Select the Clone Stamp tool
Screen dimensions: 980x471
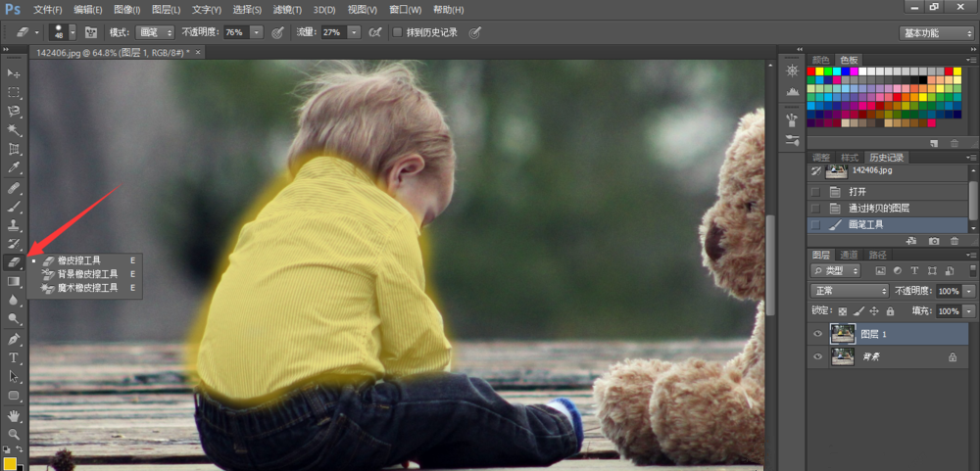tap(13, 225)
